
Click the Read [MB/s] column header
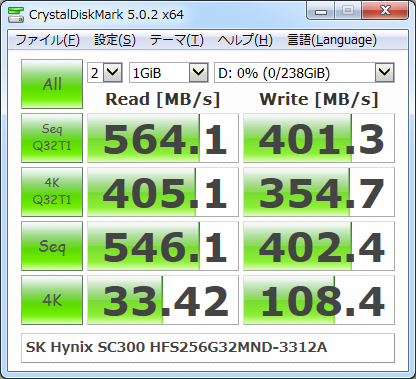[163, 99]
